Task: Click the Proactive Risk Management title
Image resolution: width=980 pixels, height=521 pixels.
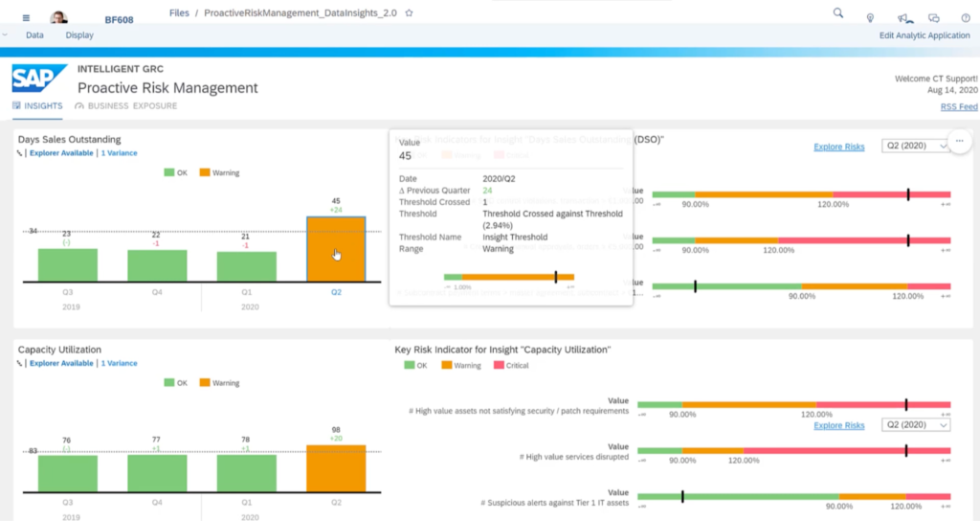Action: point(167,87)
